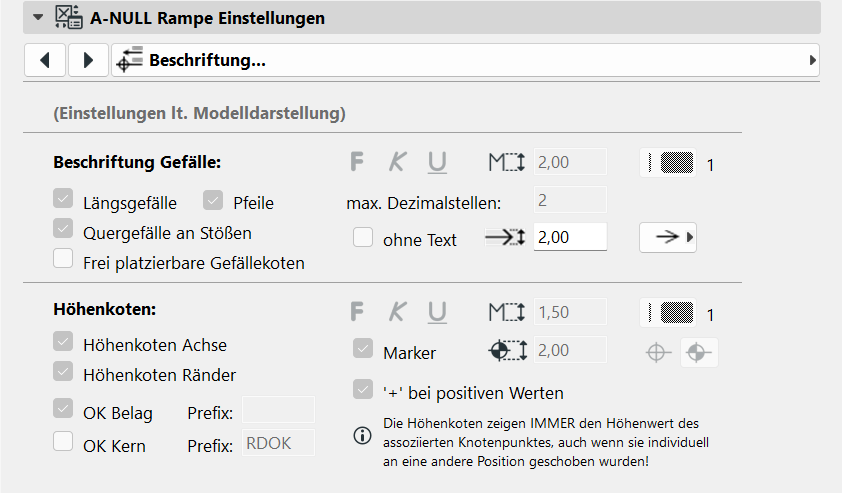Click italic icon in Beschriftung Gefälle row
Screen dimensions: 842x493
coord(397,162)
